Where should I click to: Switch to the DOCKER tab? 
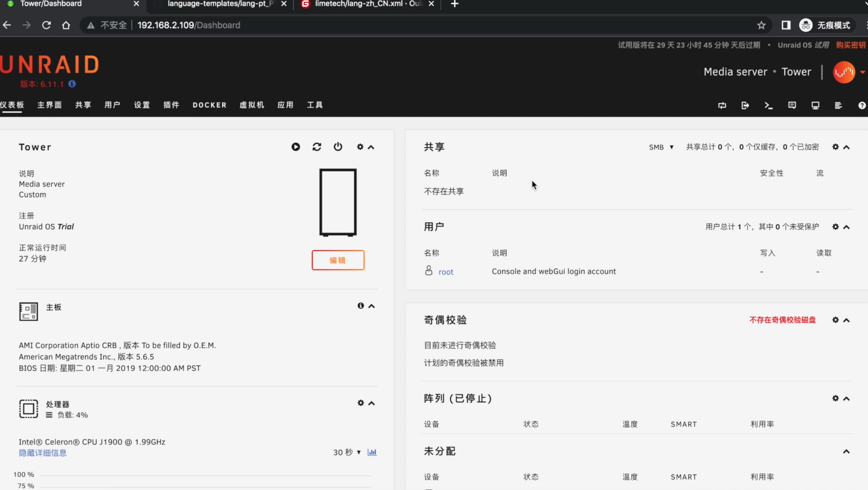point(209,105)
